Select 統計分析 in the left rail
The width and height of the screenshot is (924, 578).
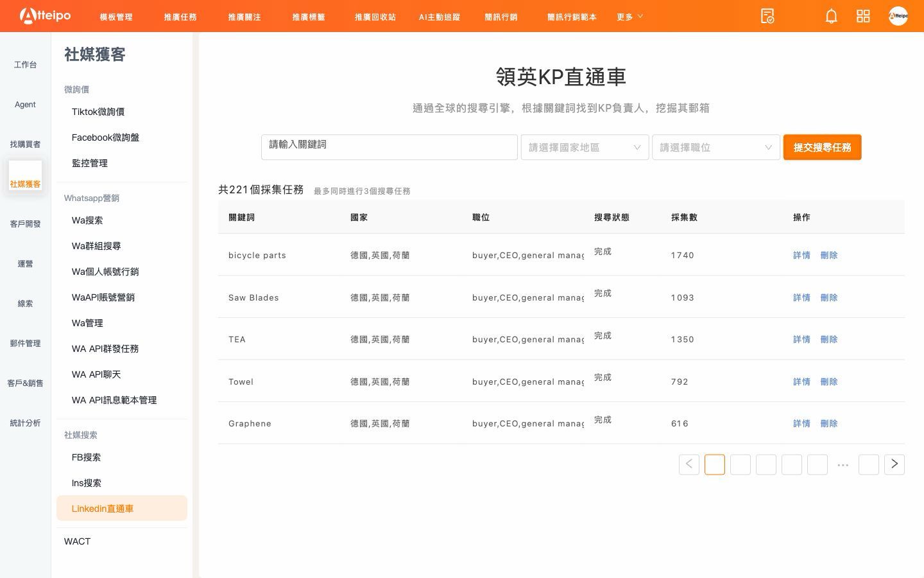(25, 423)
